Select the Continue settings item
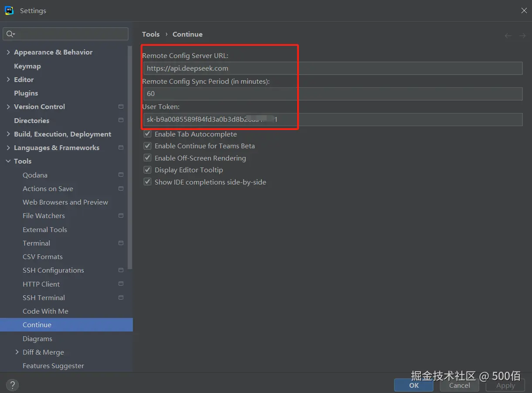The width and height of the screenshot is (532, 393). coord(66,325)
